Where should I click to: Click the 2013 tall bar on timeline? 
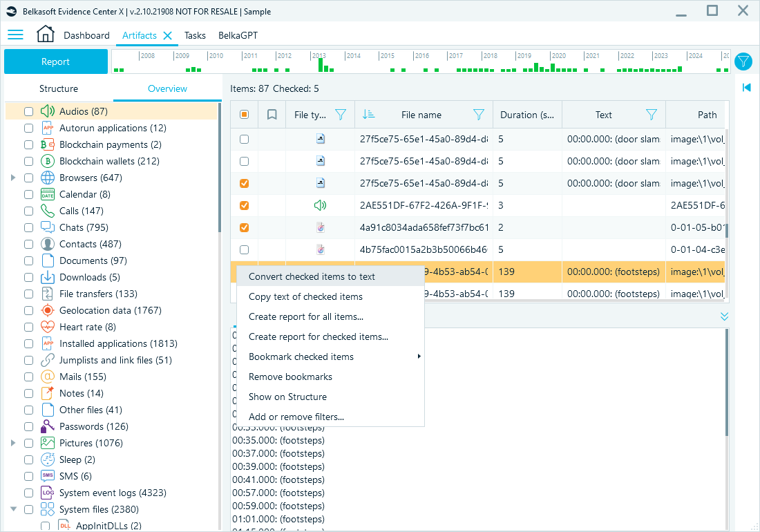(321, 64)
